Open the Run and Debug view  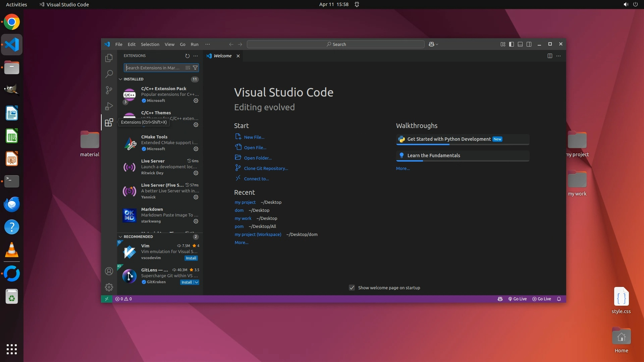click(x=109, y=106)
